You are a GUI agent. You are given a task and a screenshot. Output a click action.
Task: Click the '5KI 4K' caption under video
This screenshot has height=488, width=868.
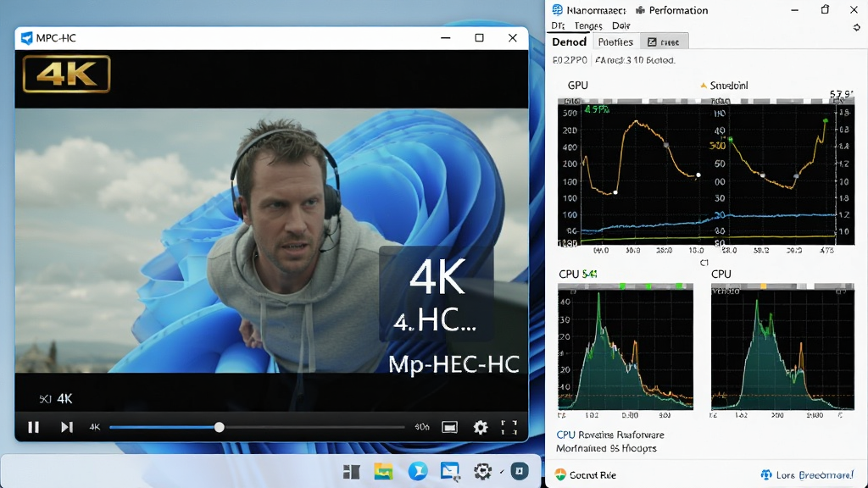point(56,398)
